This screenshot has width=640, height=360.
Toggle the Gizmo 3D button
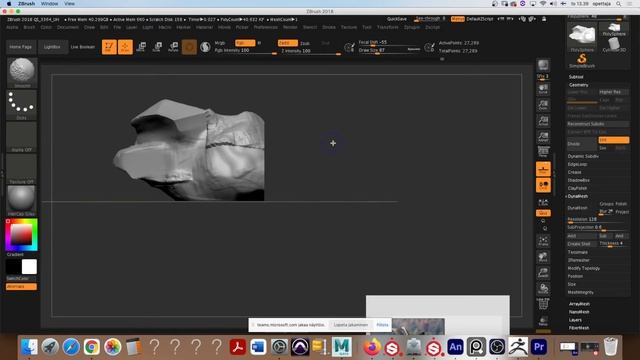[x=189, y=47]
